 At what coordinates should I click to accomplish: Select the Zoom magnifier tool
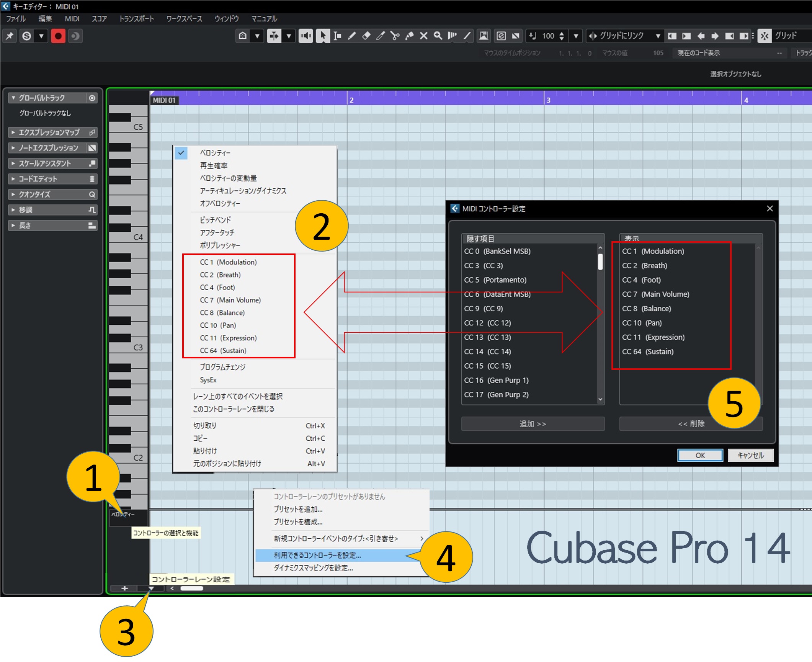click(438, 36)
